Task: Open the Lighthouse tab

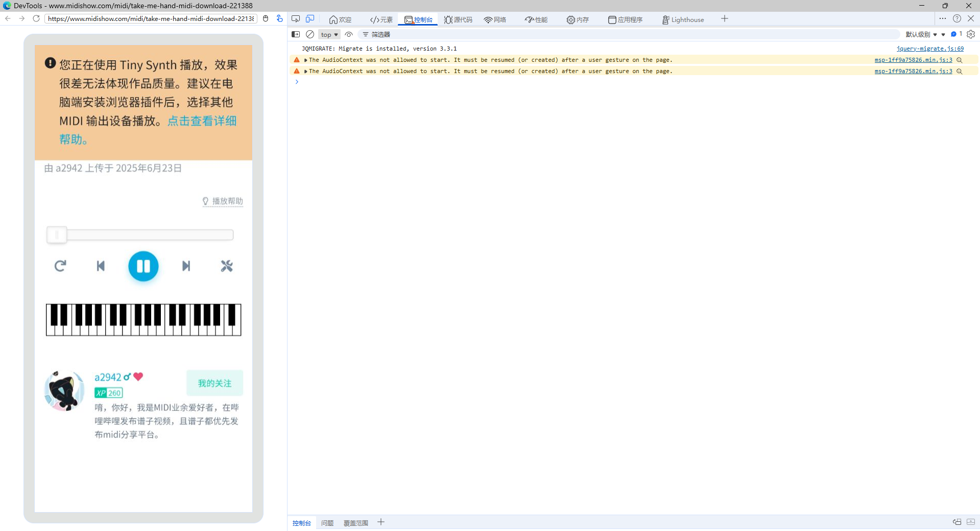Action: click(x=683, y=19)
